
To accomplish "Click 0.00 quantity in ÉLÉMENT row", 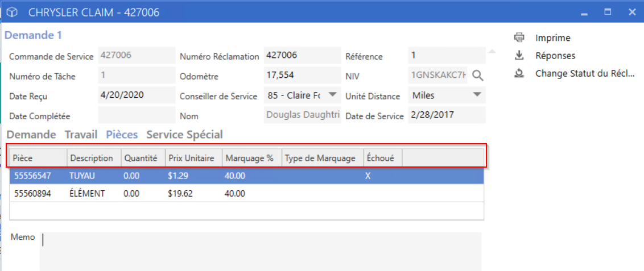I will click(131, 194).
